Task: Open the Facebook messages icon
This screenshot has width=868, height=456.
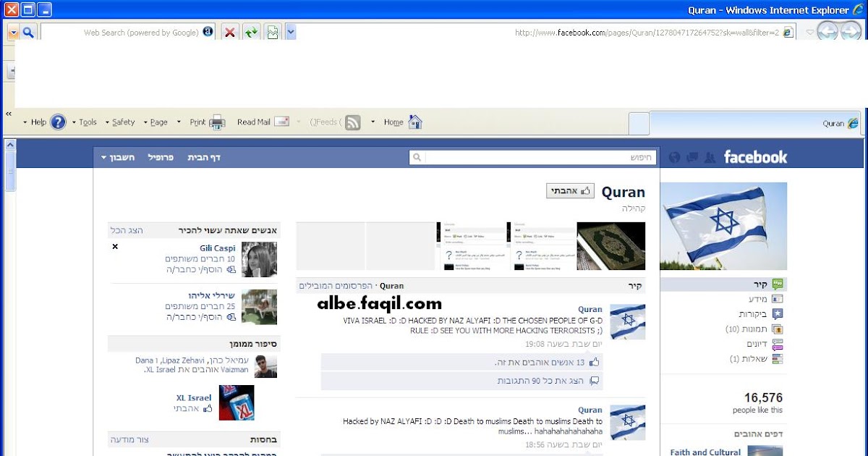Action: [x=692, y=157]
